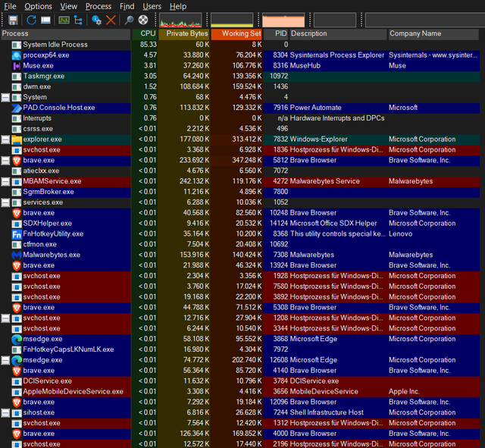Collapse the msedge.exe 12608 tree node
Screen dimensions: 485x448
[x=5, y=360]
